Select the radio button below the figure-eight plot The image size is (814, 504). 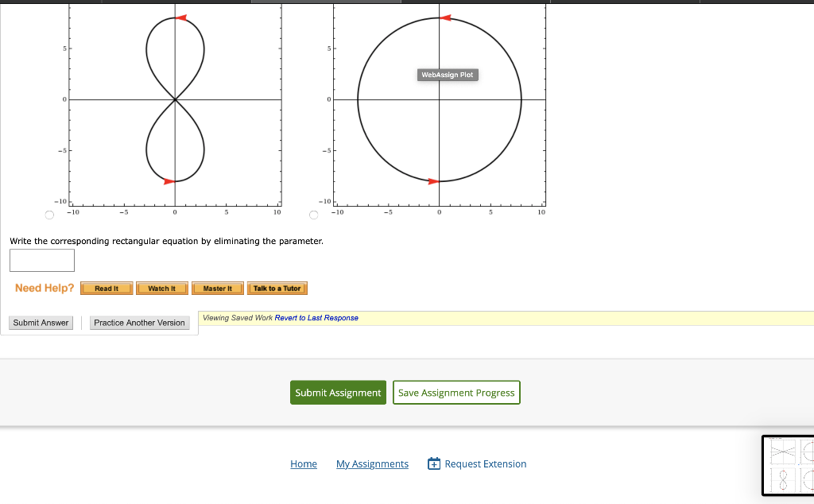[x=48, y=215]
